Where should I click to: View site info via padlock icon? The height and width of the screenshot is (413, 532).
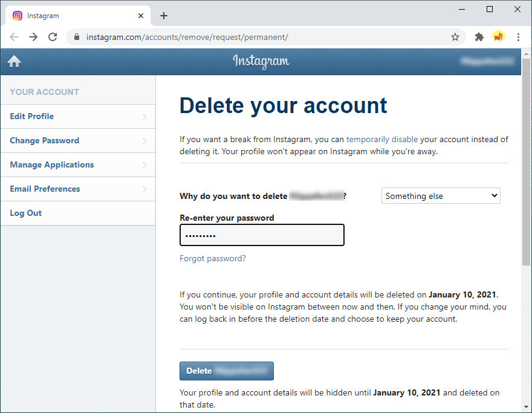tap(77, 37)
